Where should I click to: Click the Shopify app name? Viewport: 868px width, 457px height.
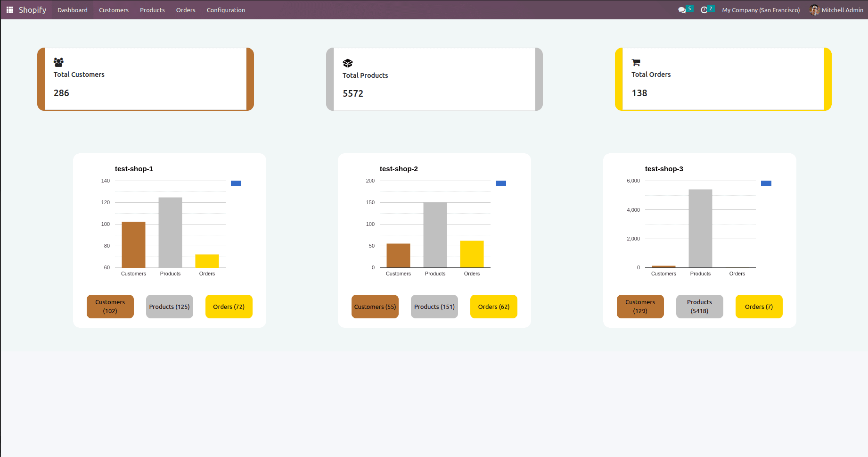33,10
